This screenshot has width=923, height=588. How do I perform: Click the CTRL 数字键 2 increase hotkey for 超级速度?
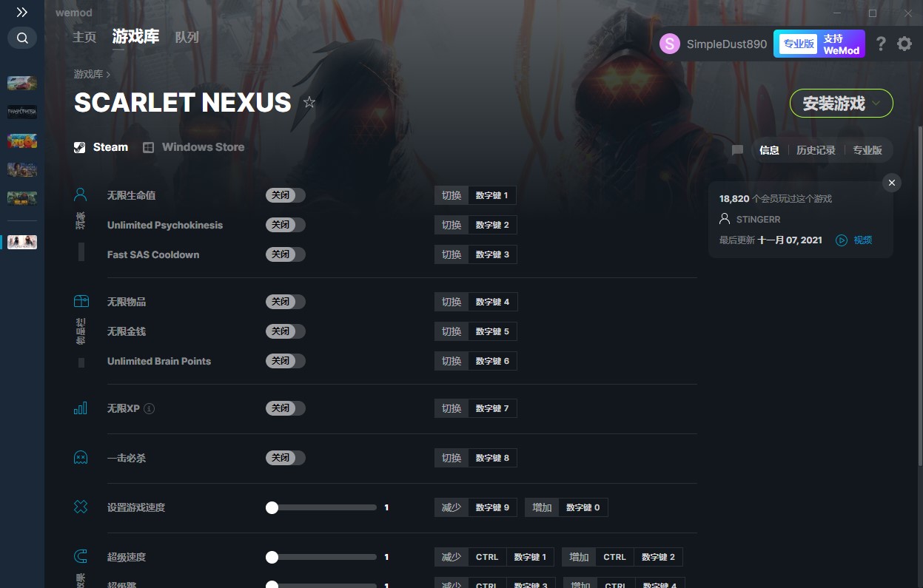click(x=639, y=557)
